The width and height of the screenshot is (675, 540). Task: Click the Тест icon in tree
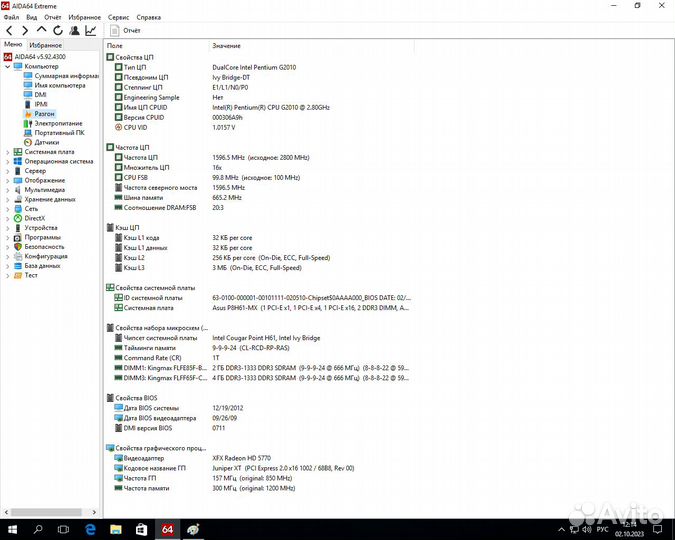pyautogui.click(x=18, y=275)
